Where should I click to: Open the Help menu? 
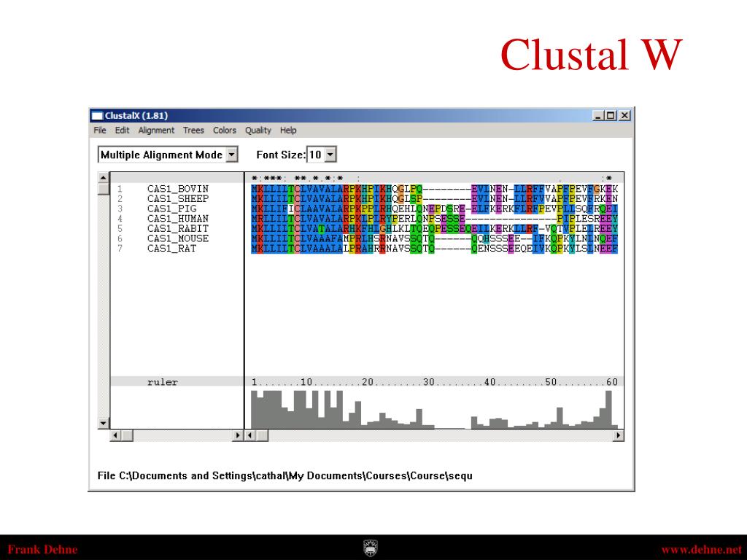(287, 130)
